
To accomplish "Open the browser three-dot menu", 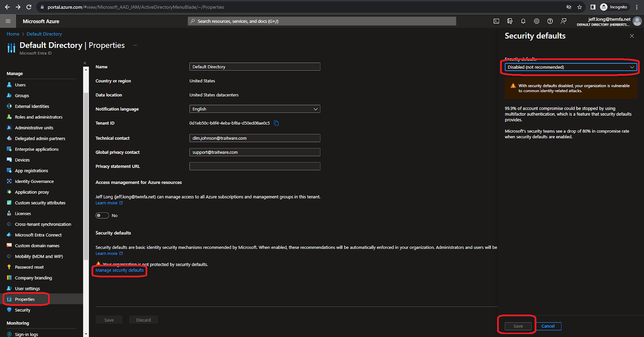I will point(637,7).
